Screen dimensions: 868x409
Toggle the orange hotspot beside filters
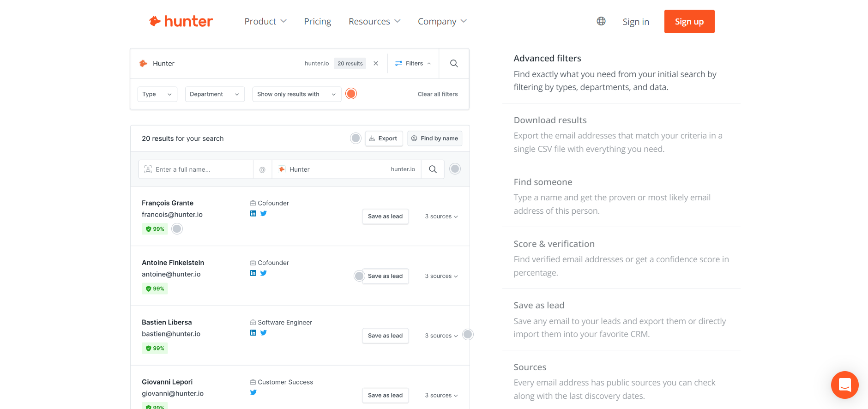tap(351, 94)
